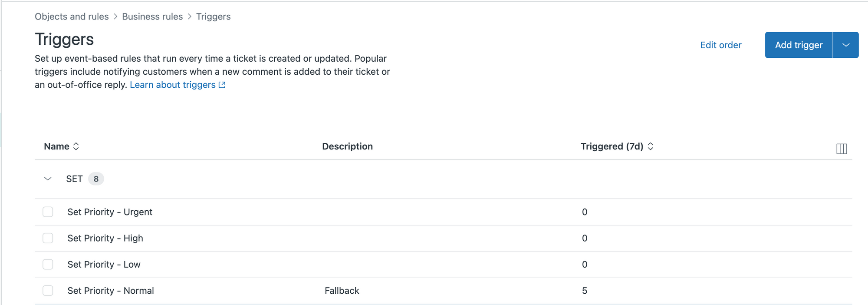The image size is (868, 305).
Task: Open the Set Priority - Normal trigger
Action: [x=111, y=291]
